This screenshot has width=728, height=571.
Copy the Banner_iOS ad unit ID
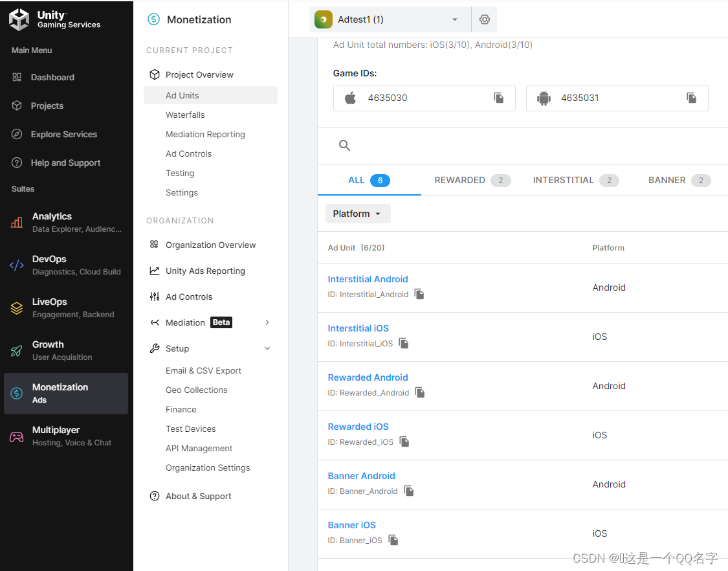pos(393,541)
